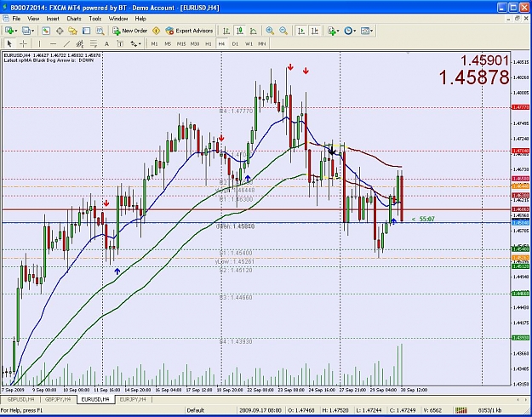Screen dimensions: 532x417
Task: Click the New Chart icon
Action: [x=9, y=31]
